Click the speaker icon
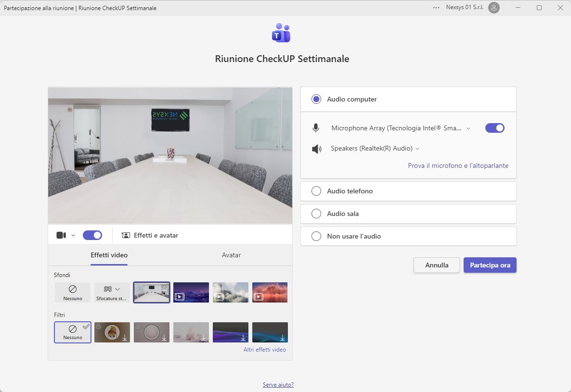Screen dimensions: 571x392 tap(316, 149)
